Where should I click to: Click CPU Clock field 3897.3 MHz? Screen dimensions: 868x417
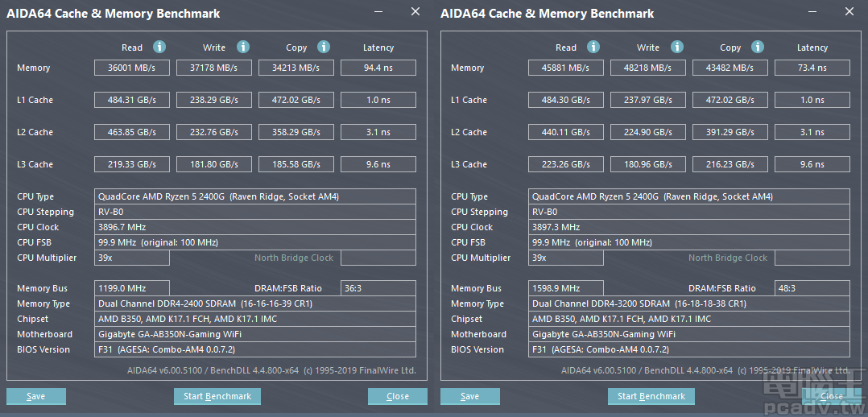[x=689, y=227]
